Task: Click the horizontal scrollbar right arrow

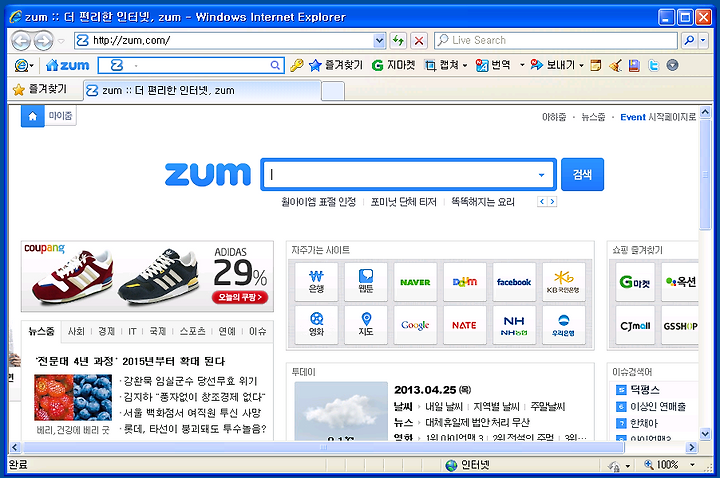Action: [x=691, y=447]
